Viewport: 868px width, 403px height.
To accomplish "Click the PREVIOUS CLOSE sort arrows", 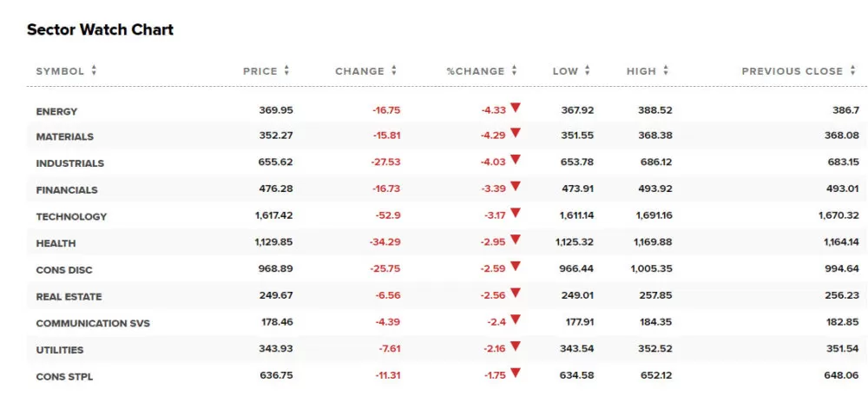I will click(x=853, y=70).
